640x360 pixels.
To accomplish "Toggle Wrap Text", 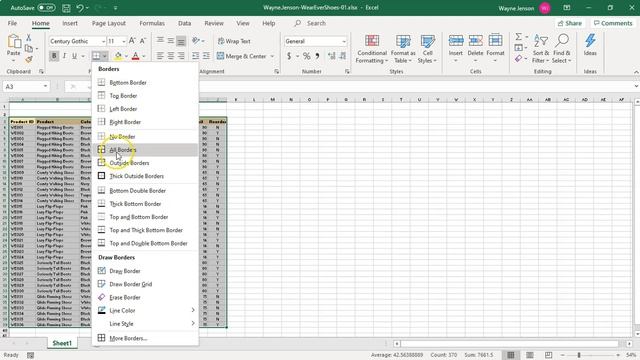I will pyautogui.click(x=234, y=41).
